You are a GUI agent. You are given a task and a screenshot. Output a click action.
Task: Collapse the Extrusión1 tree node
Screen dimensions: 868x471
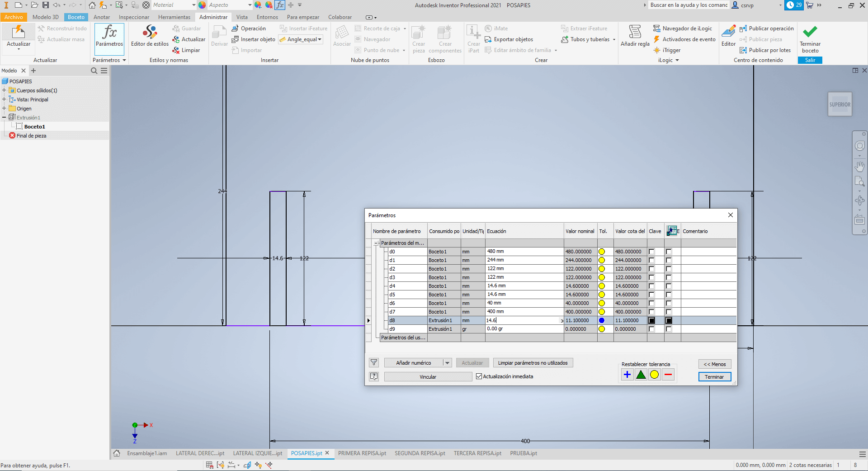tap(4, 118)
